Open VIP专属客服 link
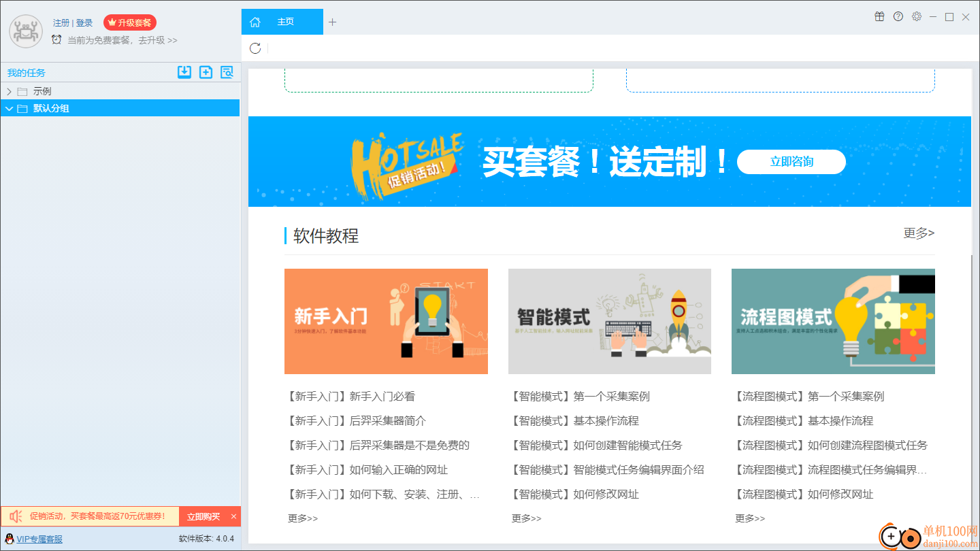Screen dimensions: 980x551 click(x=39, y=539)
